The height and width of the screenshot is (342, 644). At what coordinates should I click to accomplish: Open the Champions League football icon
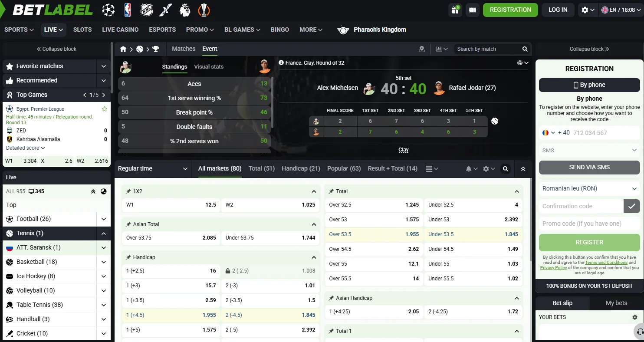tap(108, 10)
